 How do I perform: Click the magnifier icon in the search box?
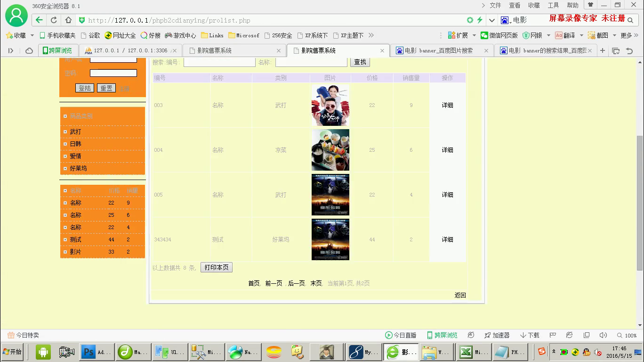pos(630,20)
